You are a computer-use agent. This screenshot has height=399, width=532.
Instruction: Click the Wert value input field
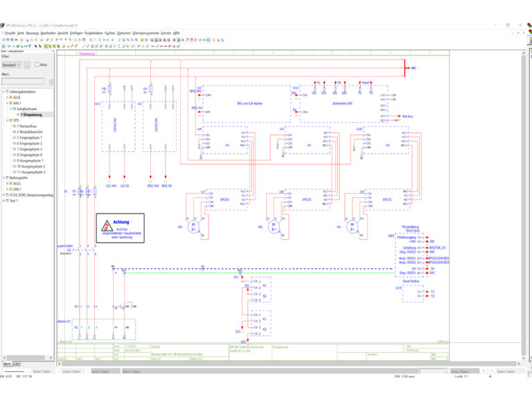coord(23,82)
